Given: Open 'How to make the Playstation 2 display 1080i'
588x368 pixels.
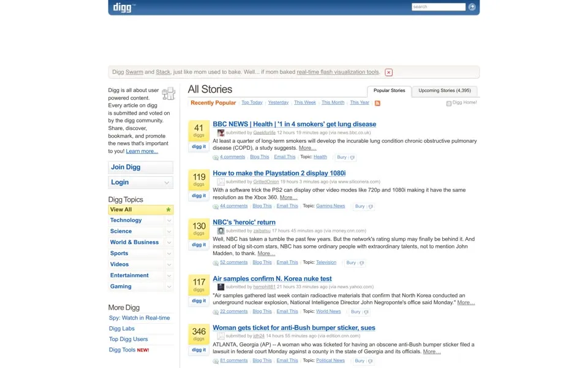Looking at the screenshot, I should [x=279, y=173].
